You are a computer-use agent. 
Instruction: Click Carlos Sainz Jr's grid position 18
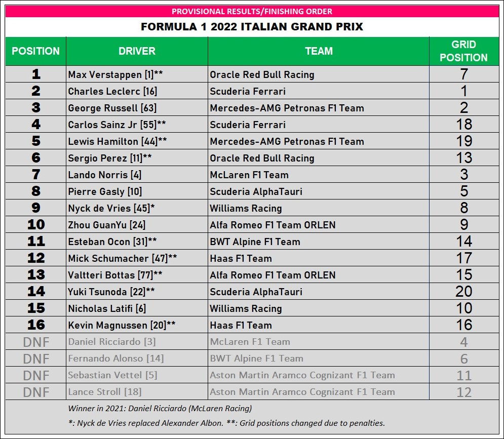(463, 125)
